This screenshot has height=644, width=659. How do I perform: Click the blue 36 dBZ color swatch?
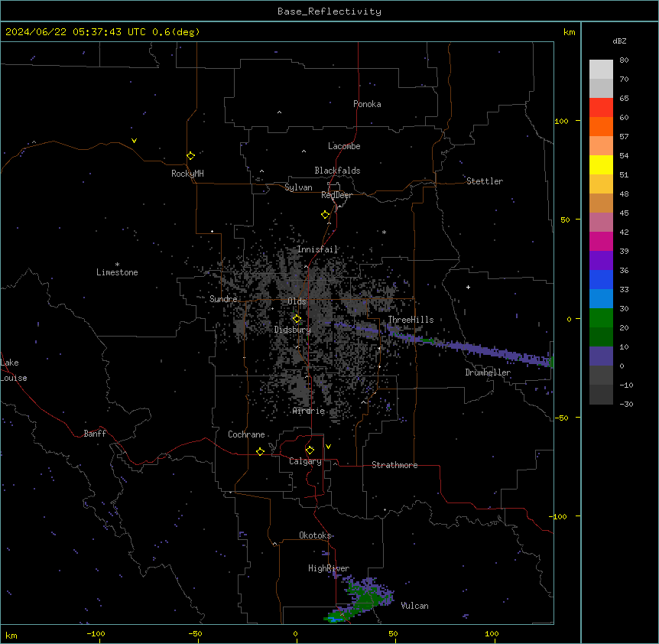point(601,279)
